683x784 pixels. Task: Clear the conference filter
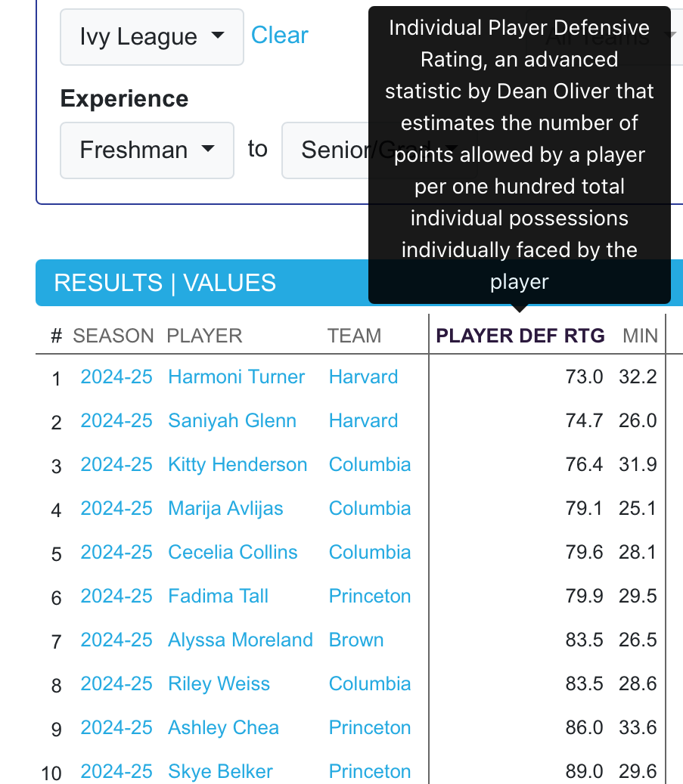tap(279, 36)
